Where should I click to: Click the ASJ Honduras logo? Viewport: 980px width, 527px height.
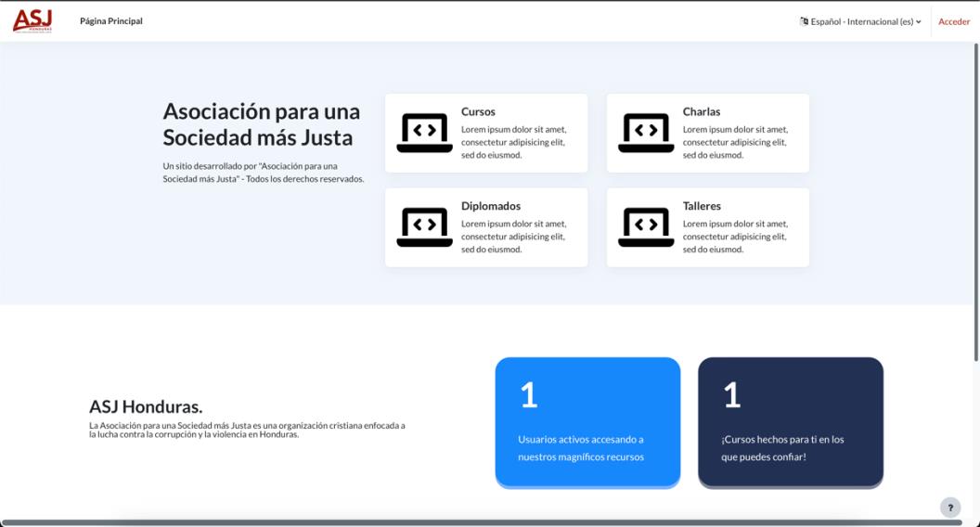pos(32,20)
